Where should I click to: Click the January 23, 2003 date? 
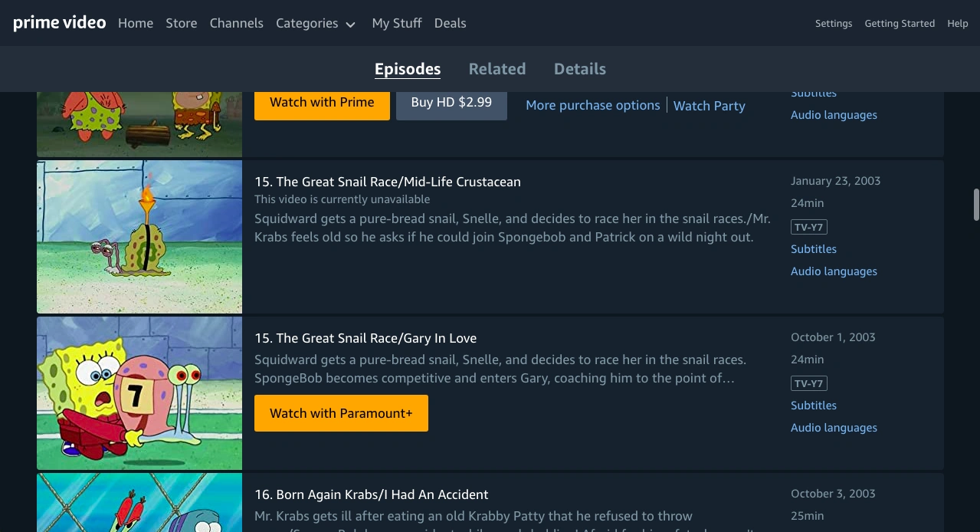(x=836, y=181)
